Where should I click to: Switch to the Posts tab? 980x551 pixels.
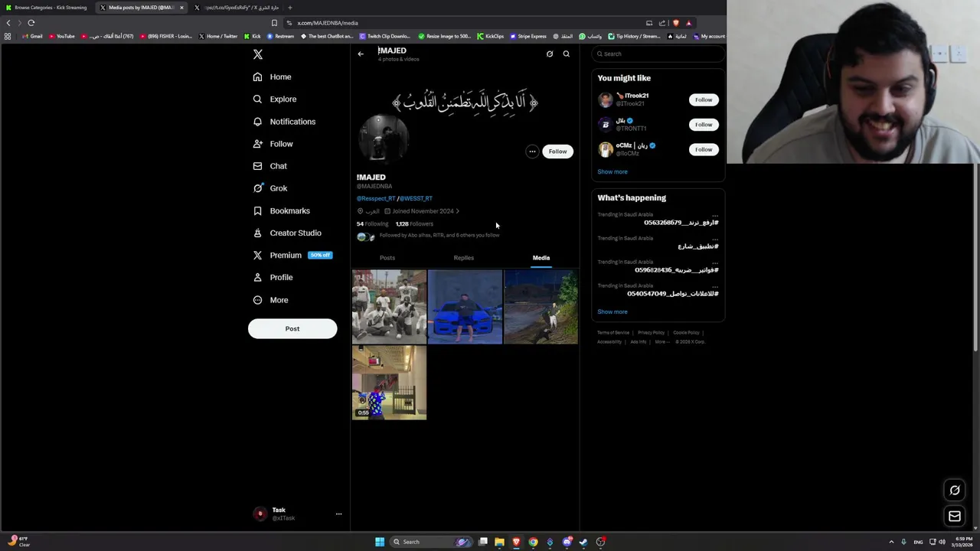pyautogui.click(x=387, y=258)
